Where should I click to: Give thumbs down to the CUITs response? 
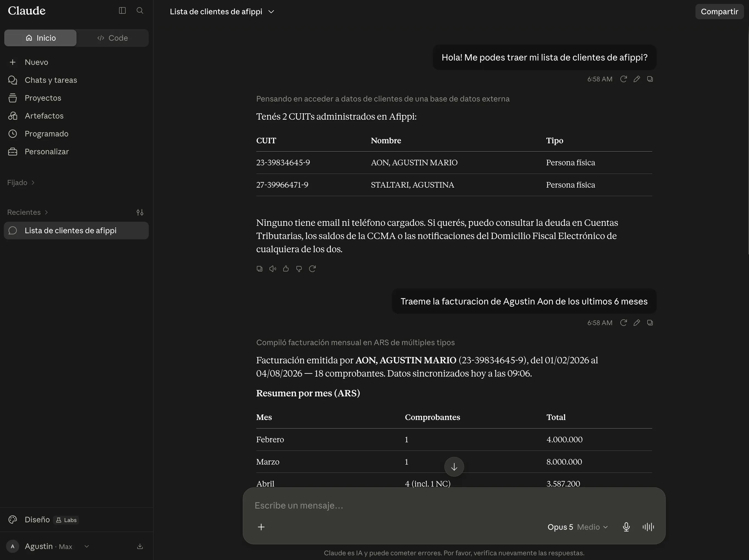(x=299, y=269)
